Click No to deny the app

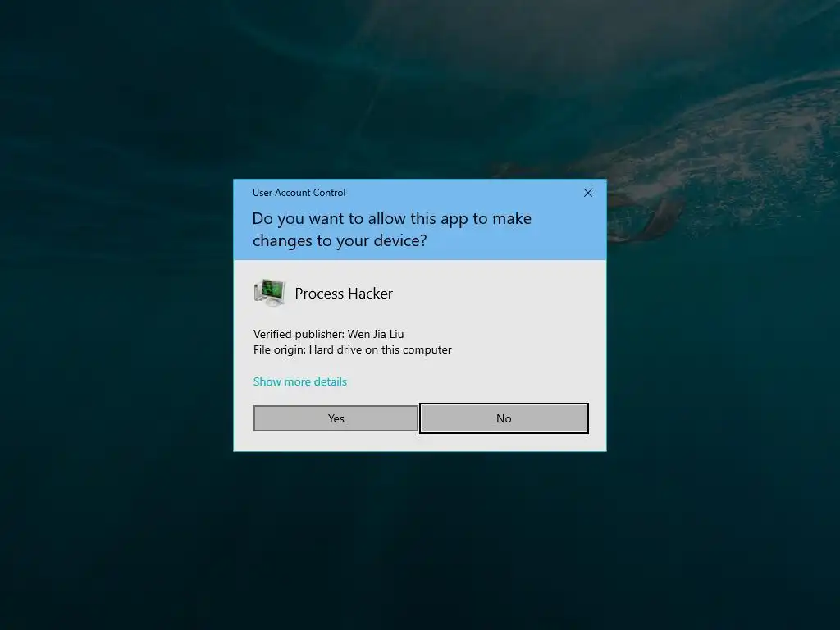tap(504, 418)
